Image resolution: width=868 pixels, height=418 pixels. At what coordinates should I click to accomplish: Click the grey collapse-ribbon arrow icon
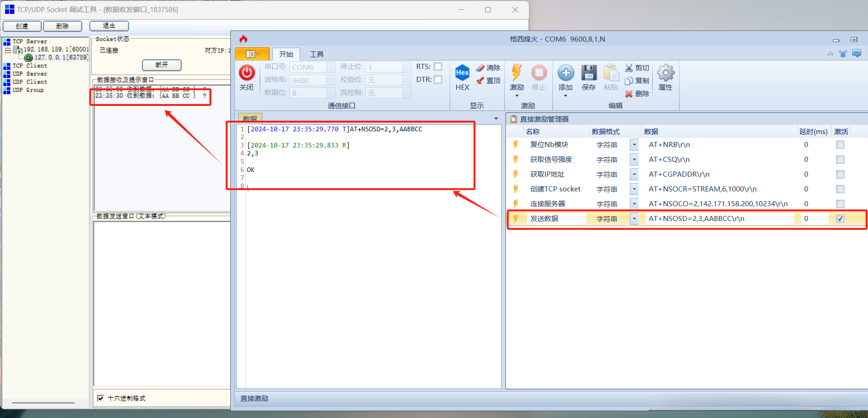pos(831,54)
